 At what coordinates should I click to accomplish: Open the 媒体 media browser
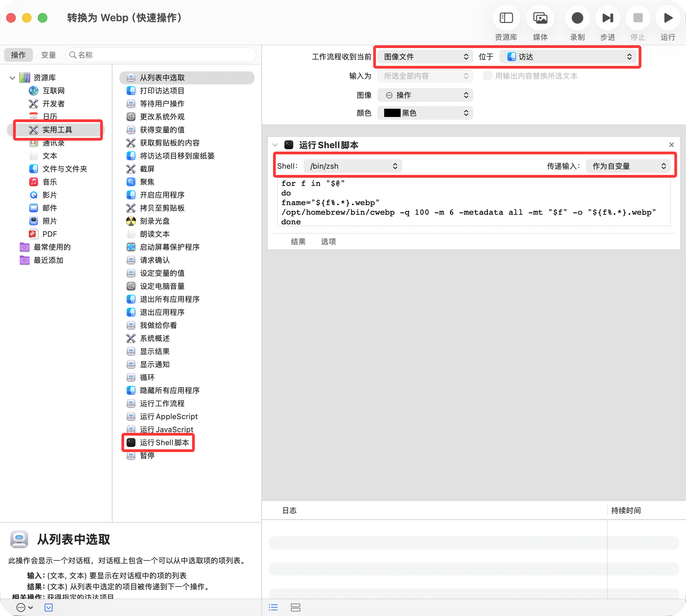click(540, 17)
